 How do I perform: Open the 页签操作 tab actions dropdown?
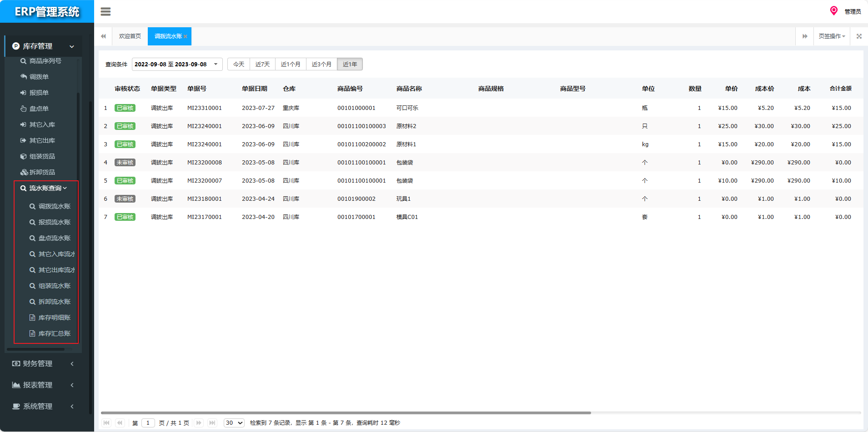832,36
